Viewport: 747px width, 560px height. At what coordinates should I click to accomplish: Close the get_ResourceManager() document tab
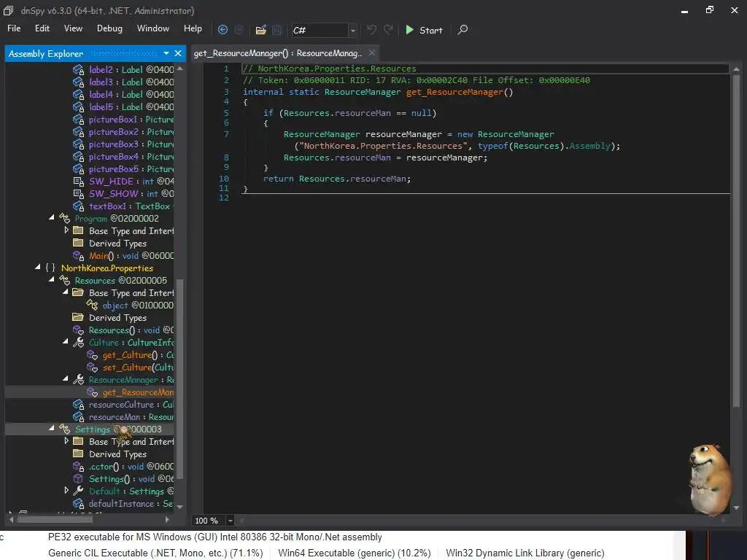(372, 53)
